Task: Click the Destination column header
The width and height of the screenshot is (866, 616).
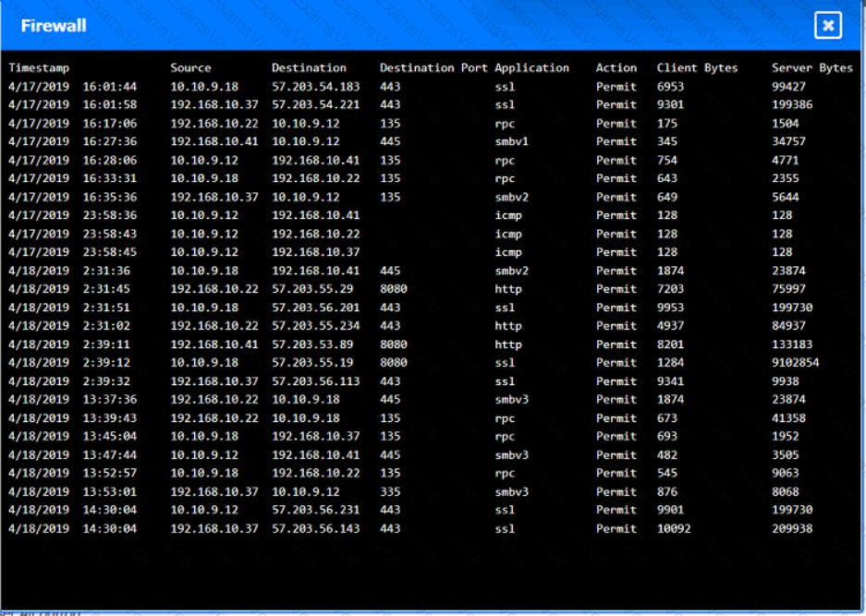Action: 309,68
